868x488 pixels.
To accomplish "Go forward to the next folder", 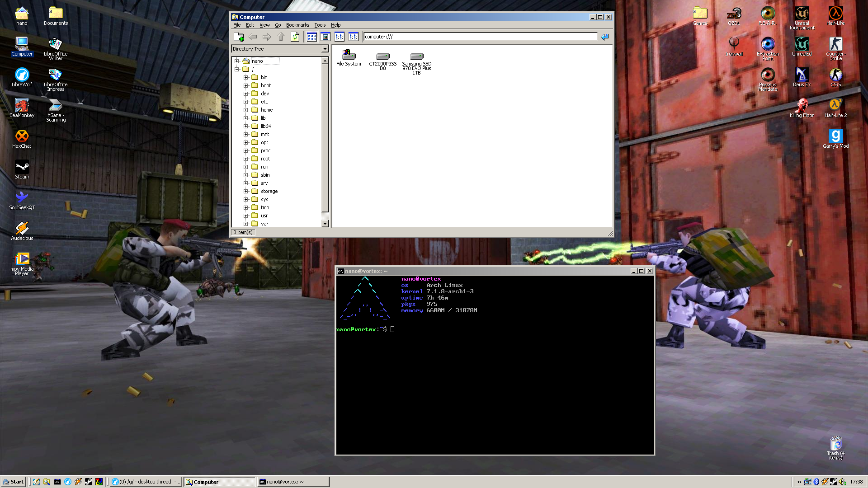I will [x=267, y=37].
